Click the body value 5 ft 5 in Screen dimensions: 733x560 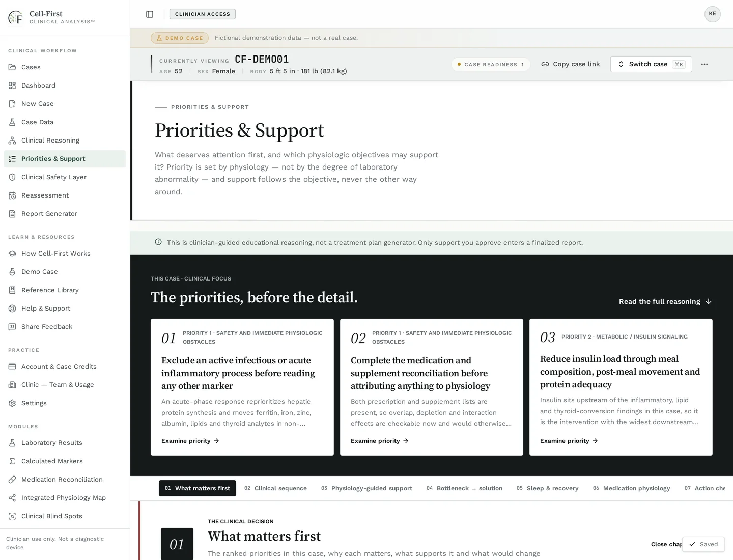coord(283,71)
